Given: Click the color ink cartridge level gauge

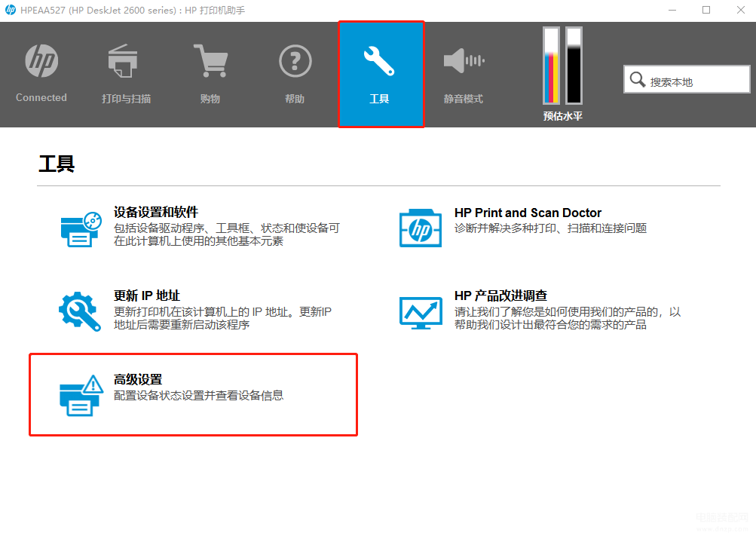Looking at the screenshot, I should click(551, 66).
